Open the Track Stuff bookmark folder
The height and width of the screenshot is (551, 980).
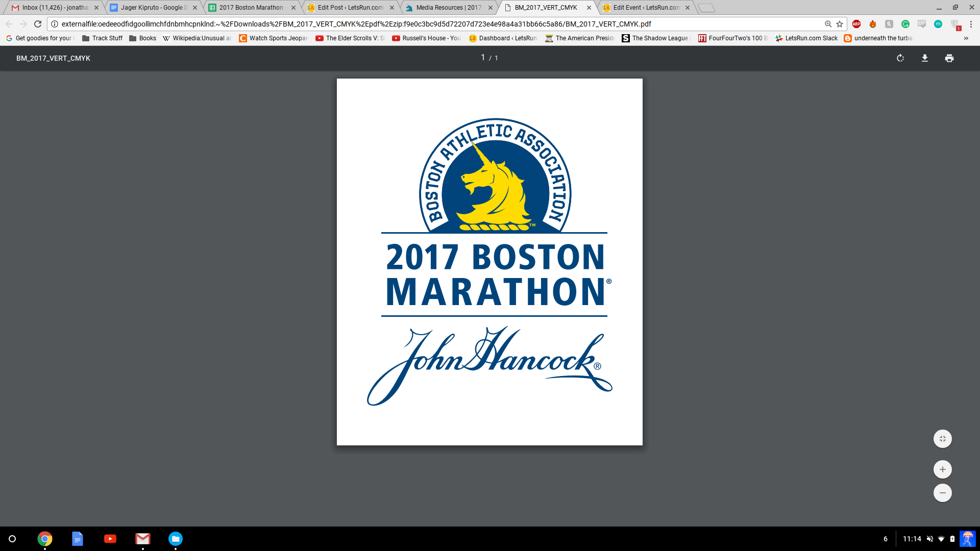pyautogui.click(x=102, y=38)
